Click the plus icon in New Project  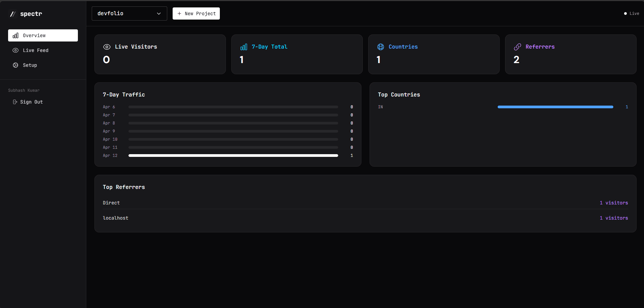pyautogui.click(x=179, y=13)
